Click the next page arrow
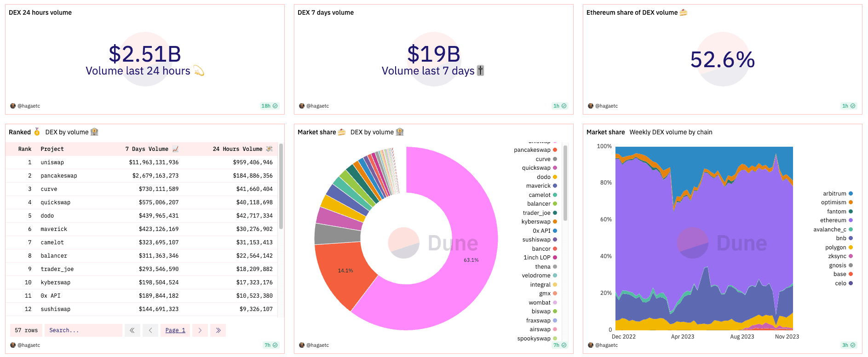 pos(200,330)
